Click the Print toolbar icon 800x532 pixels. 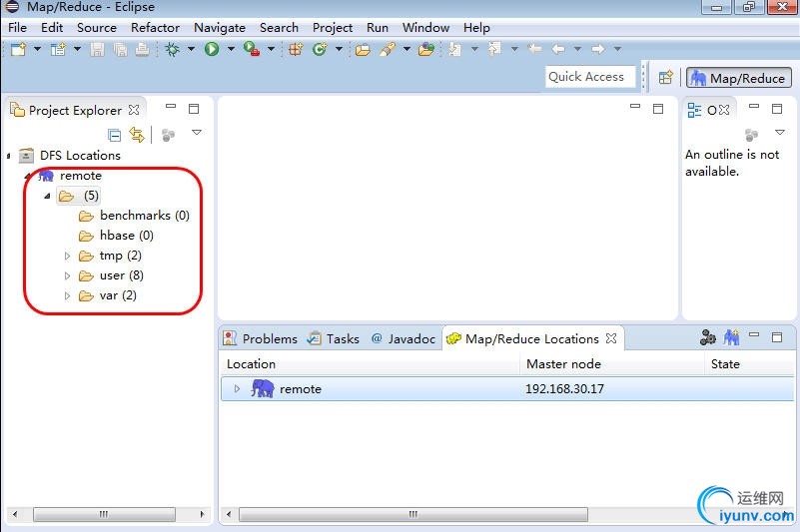(x=143, y=50)
